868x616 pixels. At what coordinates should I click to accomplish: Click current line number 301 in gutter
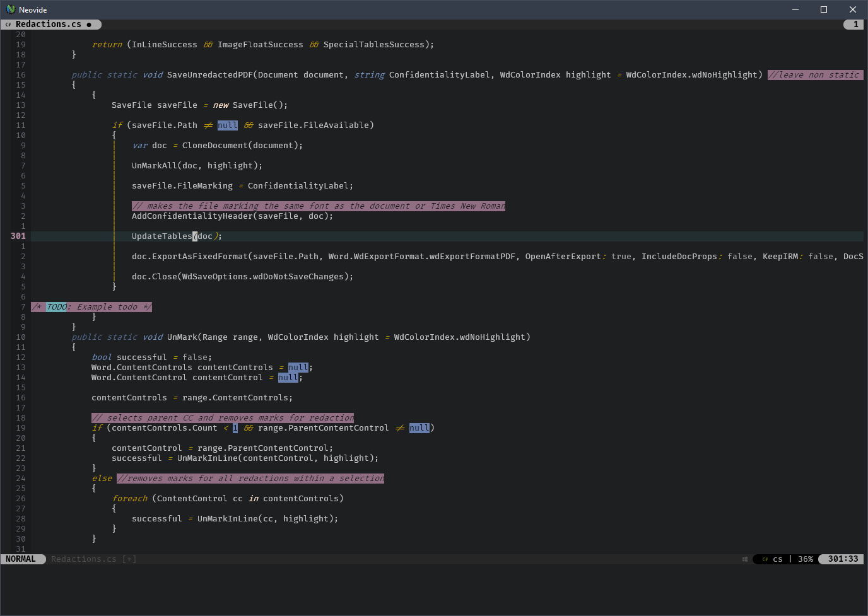[x=18, y=236]
